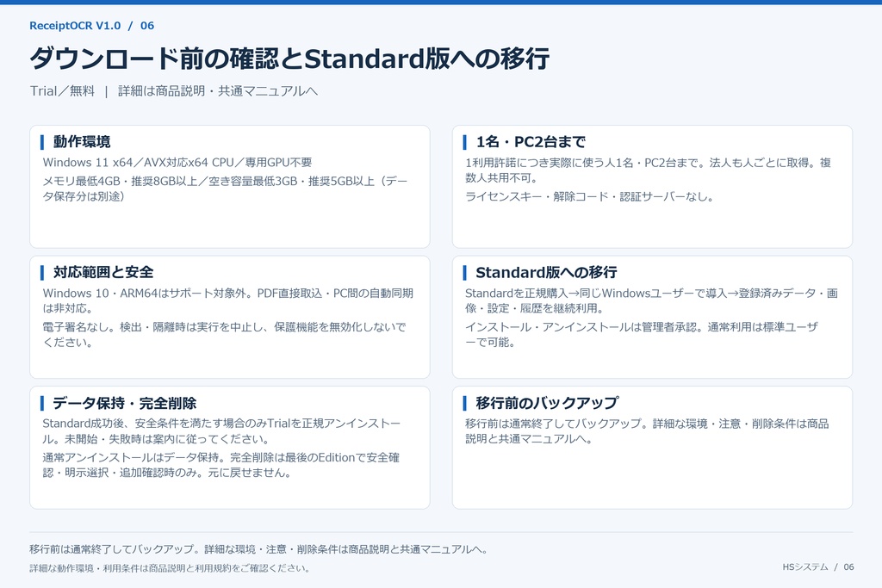Click the HSシステム / 06 page label
The image size is (882, 588).
click(818, 567)
